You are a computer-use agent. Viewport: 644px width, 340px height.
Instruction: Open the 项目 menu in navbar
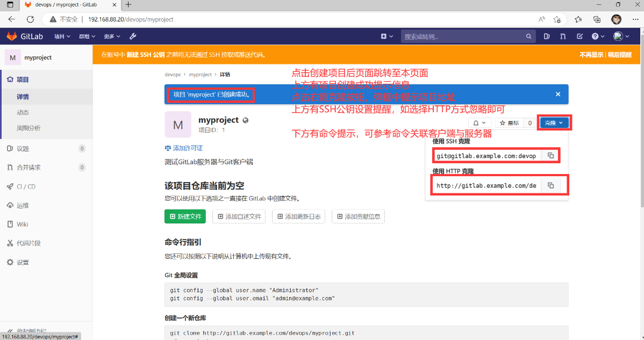[x=62, y=37]
